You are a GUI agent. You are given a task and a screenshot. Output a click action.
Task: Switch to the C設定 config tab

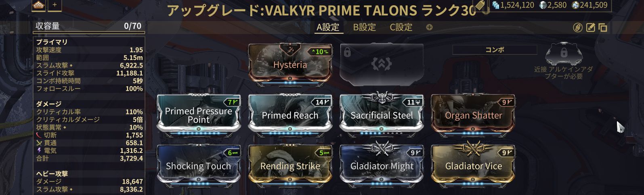401,27
